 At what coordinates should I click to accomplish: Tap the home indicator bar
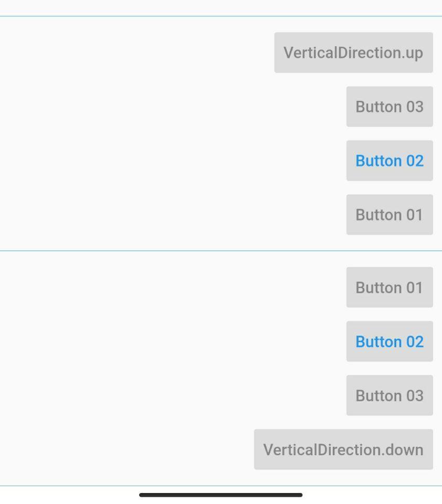click(x=220, y=495)
